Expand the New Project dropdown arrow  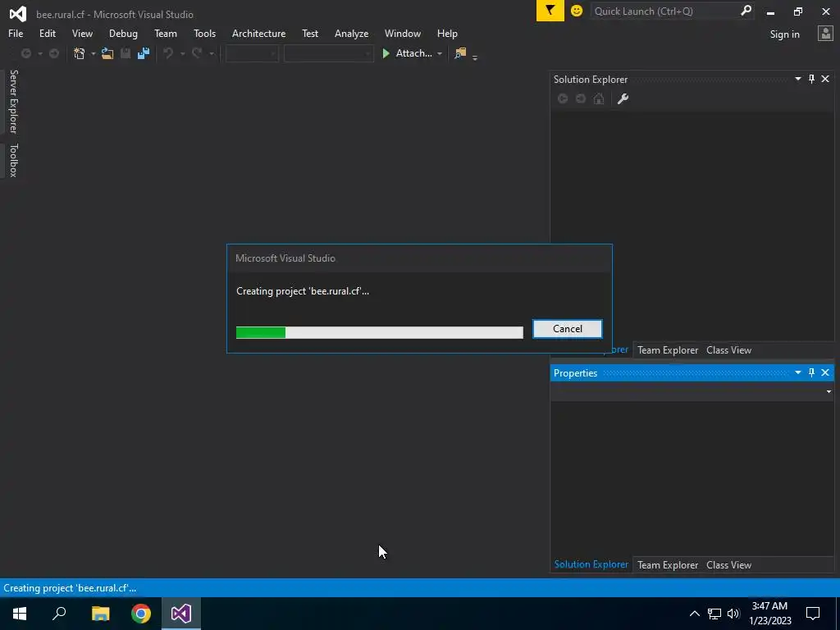(x=93, y=53)
